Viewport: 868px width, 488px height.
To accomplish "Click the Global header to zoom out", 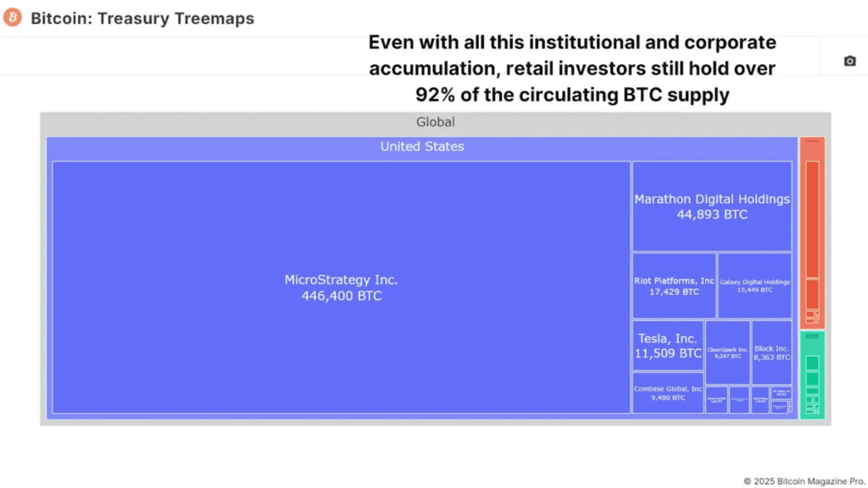I will [x=435, y=121].
